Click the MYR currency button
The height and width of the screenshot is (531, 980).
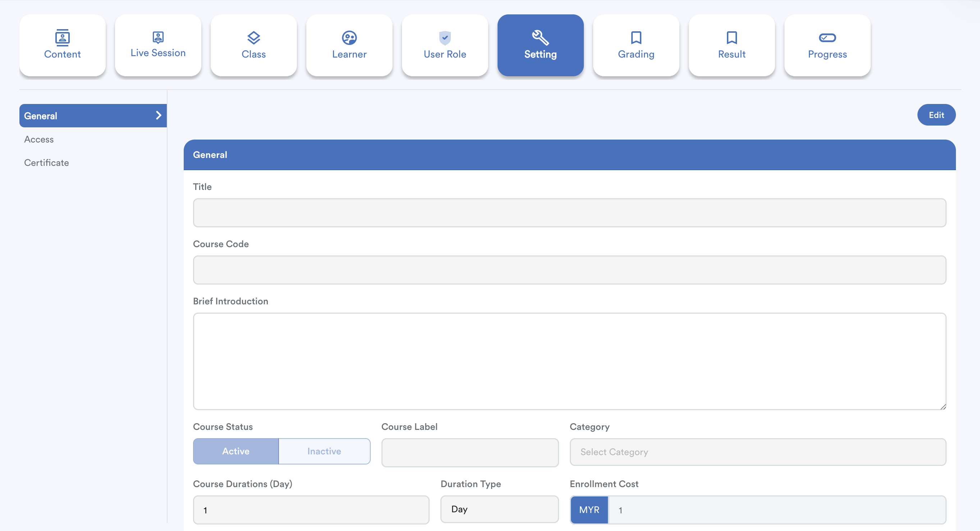(589, 510)
